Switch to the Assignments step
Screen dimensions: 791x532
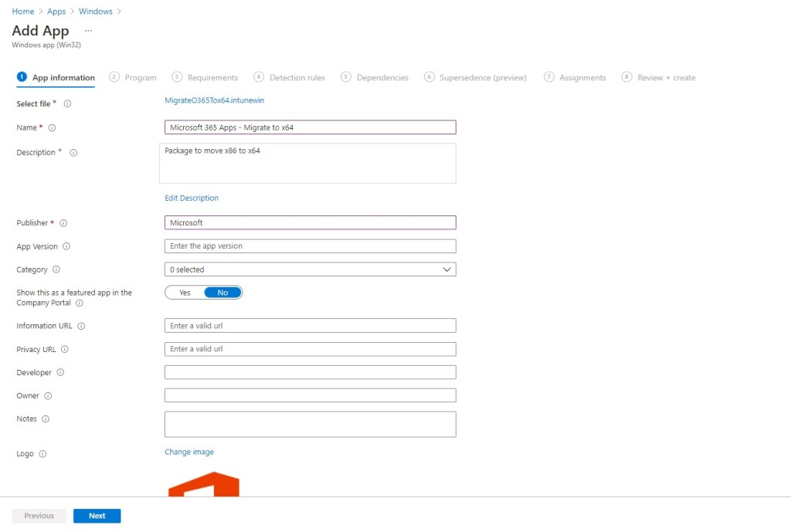(575, 77)
